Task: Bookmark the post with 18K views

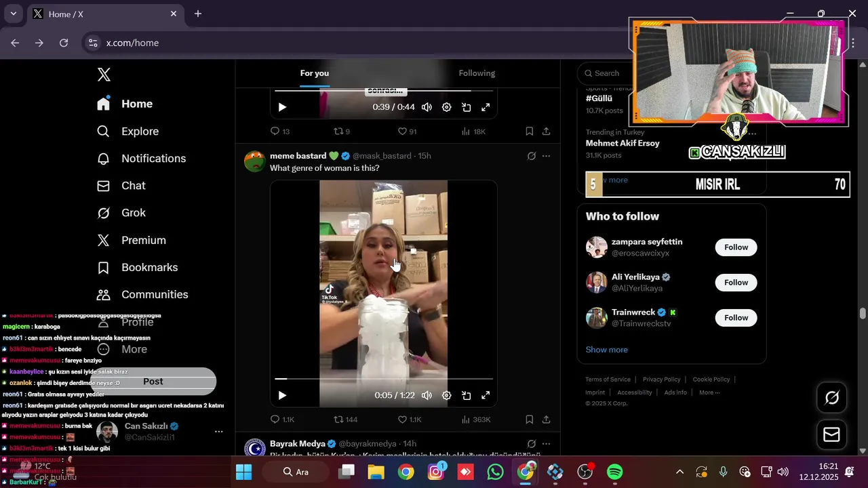Action: coord(529,131)
